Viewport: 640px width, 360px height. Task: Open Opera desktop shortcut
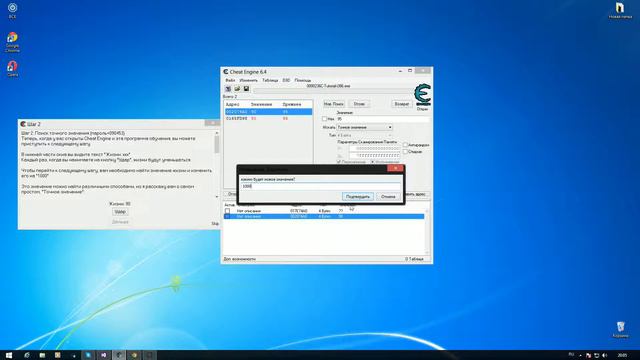(x=12, y=69)
